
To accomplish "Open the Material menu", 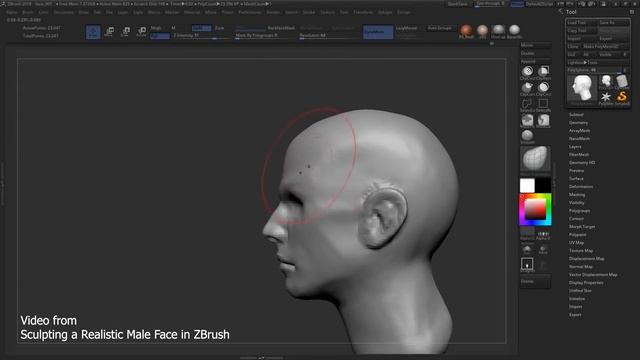I will [192, 12].
